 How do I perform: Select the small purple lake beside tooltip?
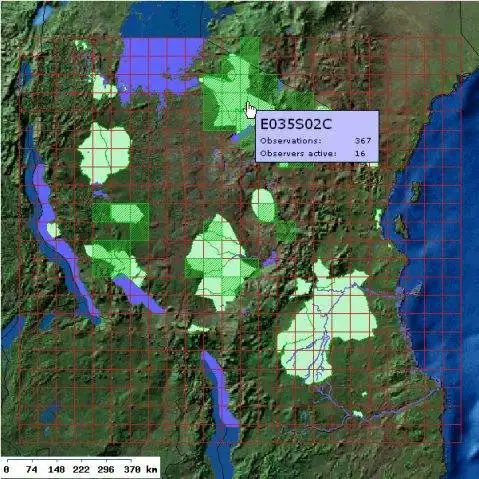pyautogui.click(x=236, y=137)
